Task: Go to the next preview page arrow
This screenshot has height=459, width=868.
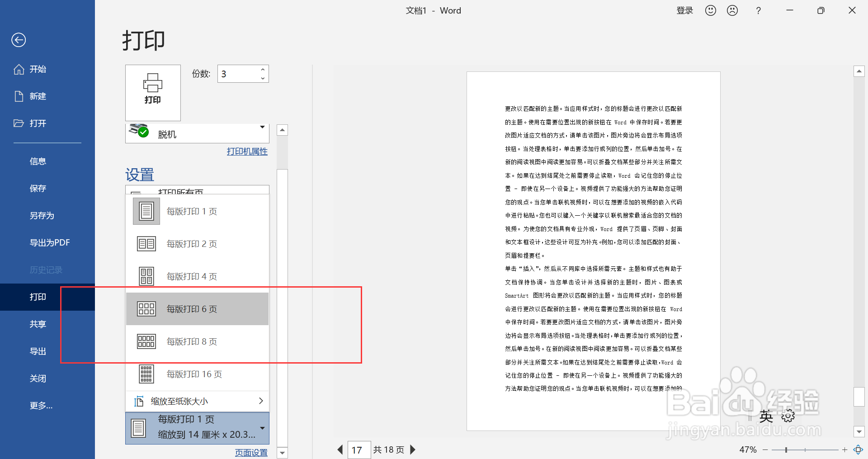Action: coord(412,450)
